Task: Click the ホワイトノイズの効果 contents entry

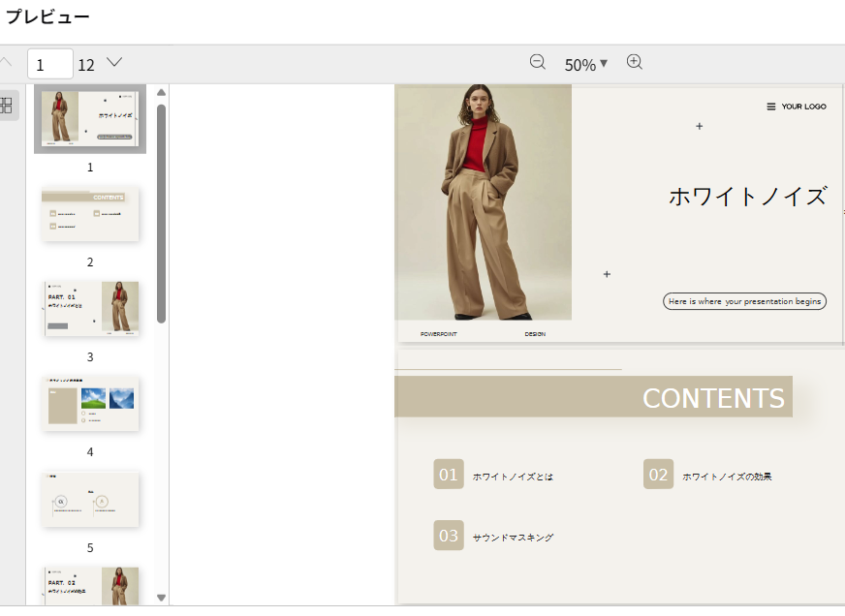Action: tap(727, 477)
